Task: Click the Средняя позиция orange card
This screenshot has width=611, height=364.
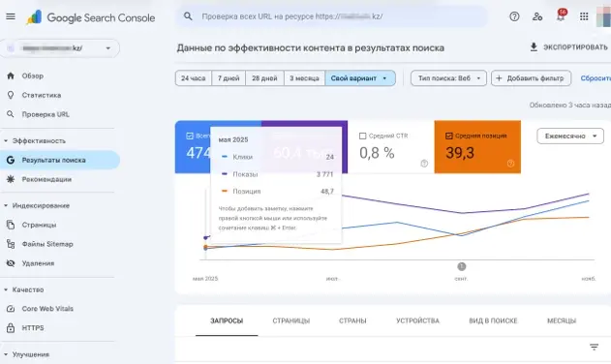Action: (477, 147)
